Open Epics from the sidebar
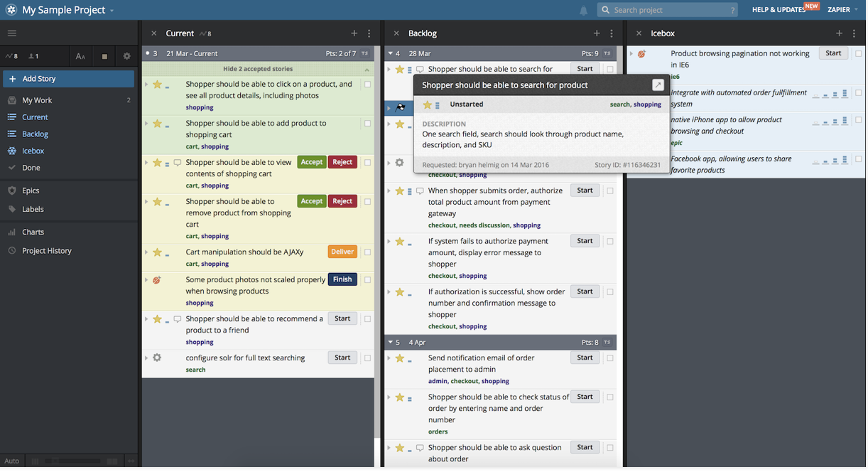 [x=31, y=191]
